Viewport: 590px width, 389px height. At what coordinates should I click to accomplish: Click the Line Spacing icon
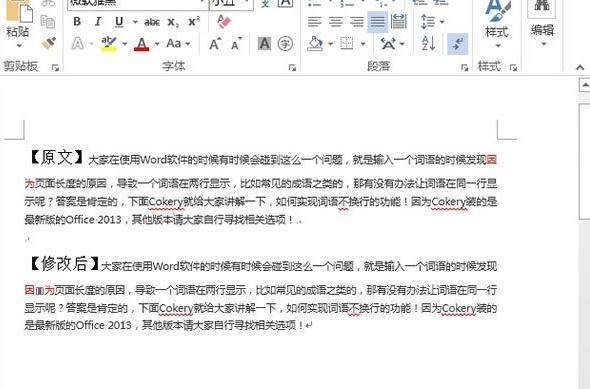coord(428,21)
